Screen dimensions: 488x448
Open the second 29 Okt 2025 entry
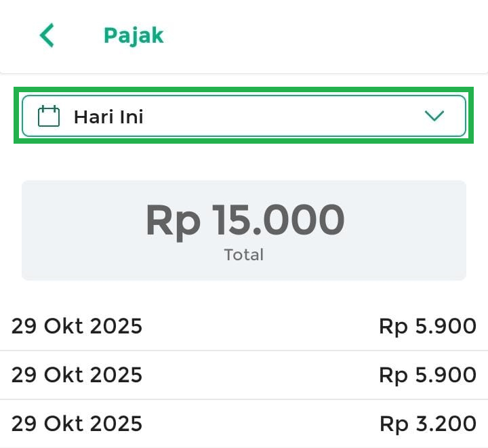click(x=77, y=375)
